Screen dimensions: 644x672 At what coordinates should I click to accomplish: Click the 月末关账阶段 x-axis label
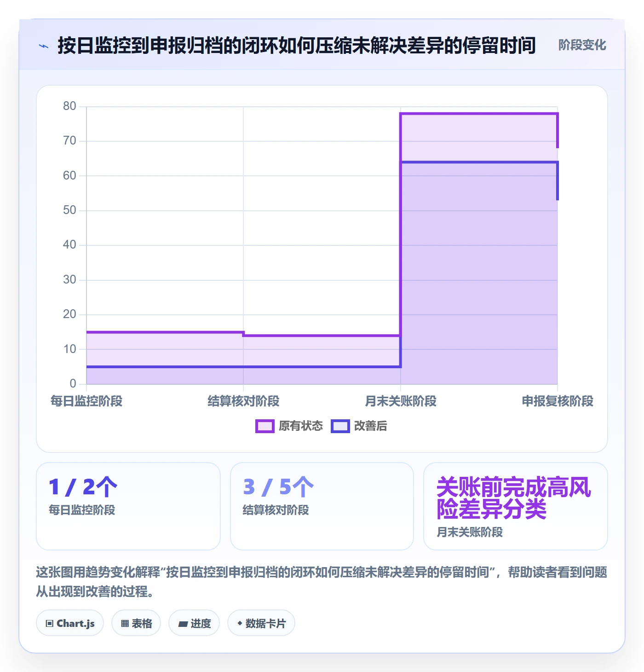click(x=401, y=401)
